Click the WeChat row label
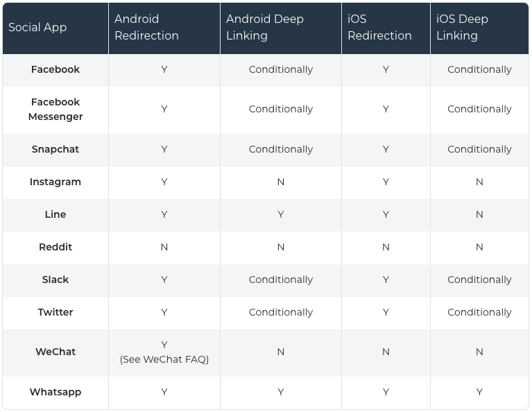Viewport: 532px width, 412px height. click(x=55, y=352)
